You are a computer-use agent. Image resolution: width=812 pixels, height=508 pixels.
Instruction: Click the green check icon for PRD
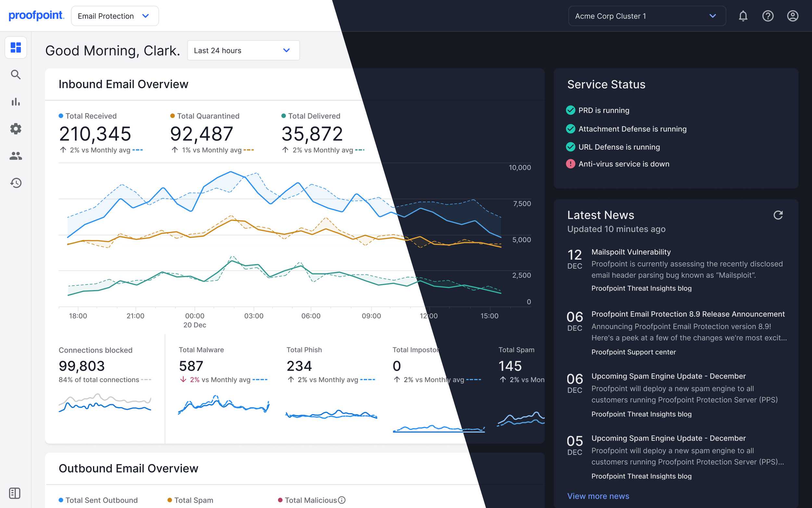click(570, 110)
